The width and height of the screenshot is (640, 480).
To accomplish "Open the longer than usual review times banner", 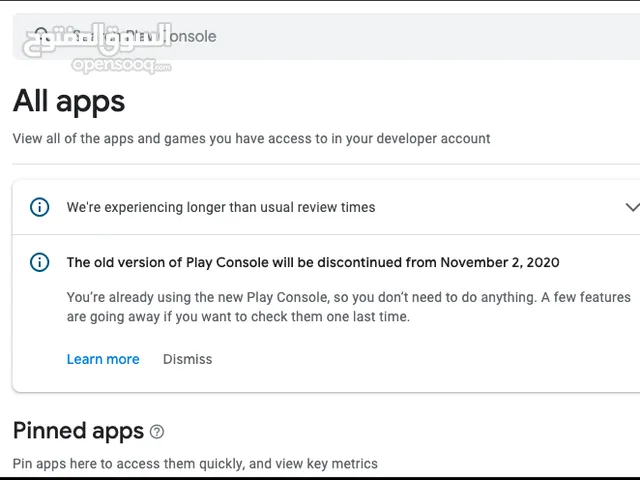I will tap(326, 207).
